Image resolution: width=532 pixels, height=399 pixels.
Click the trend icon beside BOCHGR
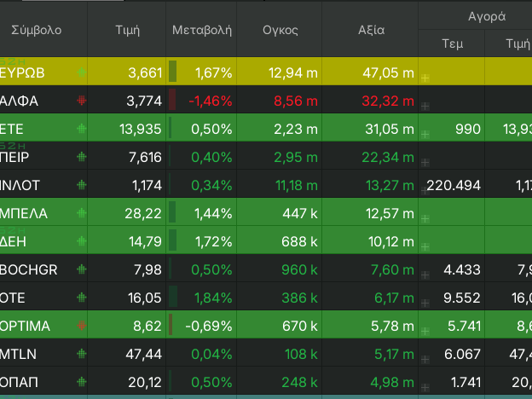click(x=82, y=269)
